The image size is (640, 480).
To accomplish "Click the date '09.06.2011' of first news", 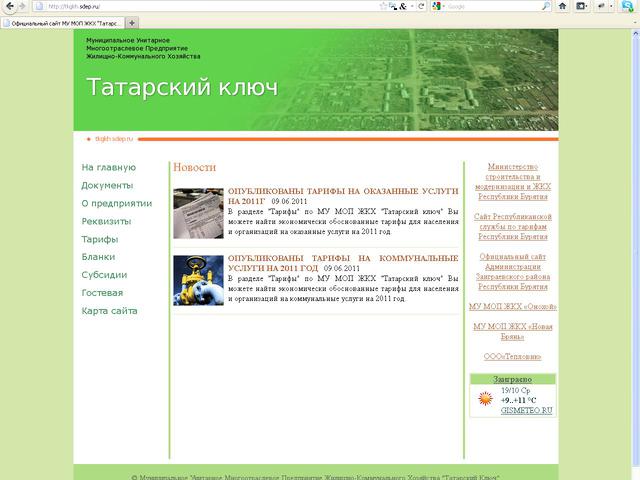I will click(289, 201).
